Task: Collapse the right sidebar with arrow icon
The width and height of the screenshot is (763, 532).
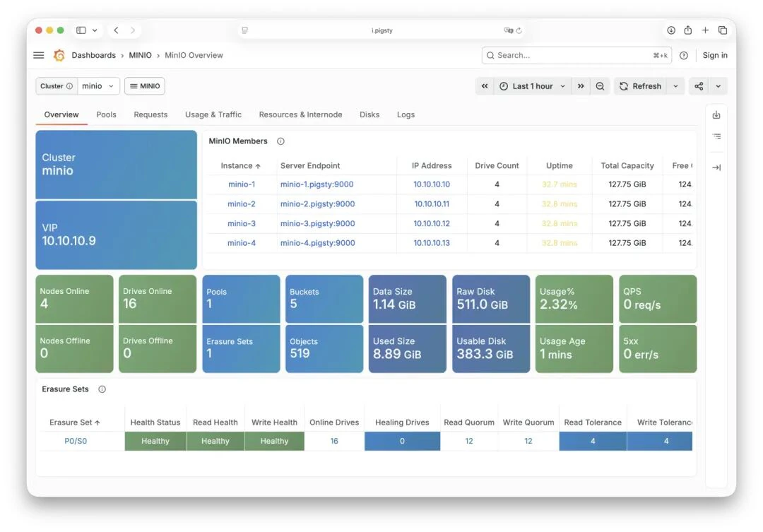Action: [x=716, y=167]
